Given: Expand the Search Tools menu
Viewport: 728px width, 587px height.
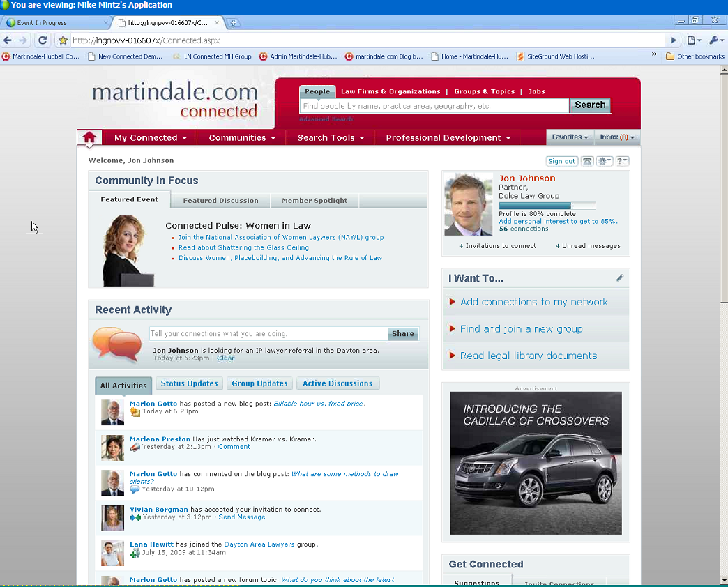Looking at the screenshot, I should click(331, 138).
